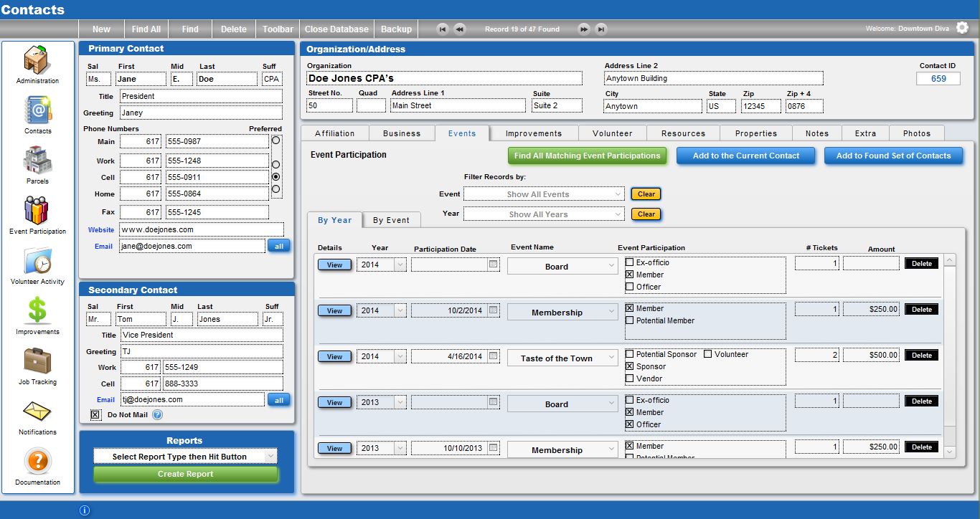Screen dimensions: 980x519
Task: Select Main phone as preferred
Action: 276,141
